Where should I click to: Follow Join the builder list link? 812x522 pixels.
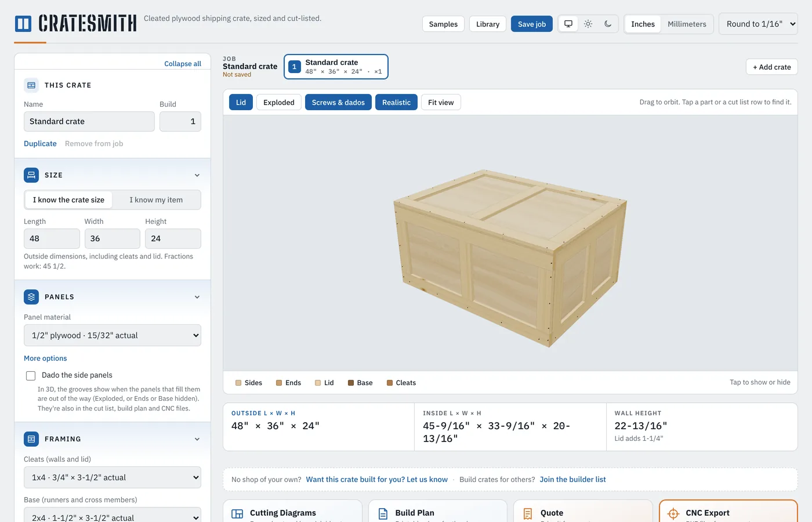click(x=572, y=480)
